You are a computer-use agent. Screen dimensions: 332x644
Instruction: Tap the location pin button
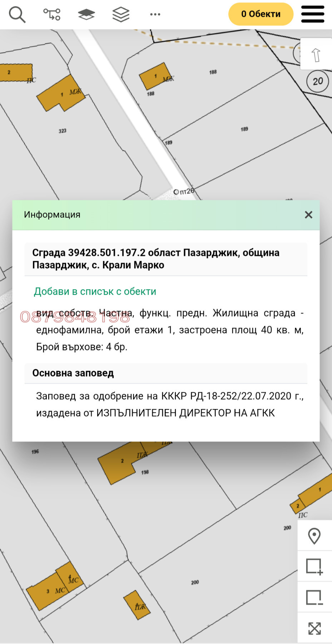[314, 536]
